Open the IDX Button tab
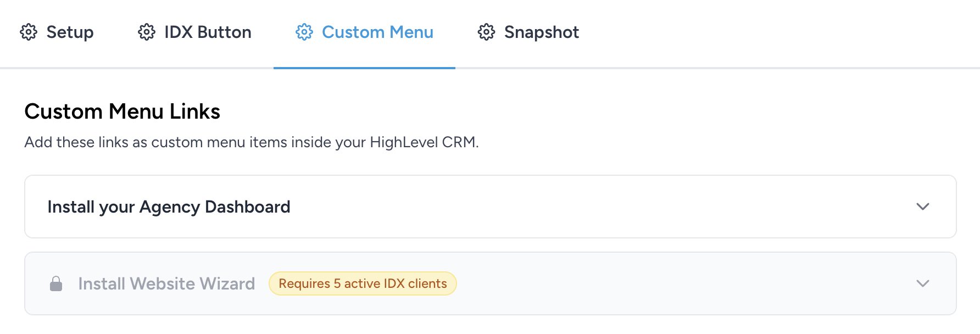 click(208, 32)
